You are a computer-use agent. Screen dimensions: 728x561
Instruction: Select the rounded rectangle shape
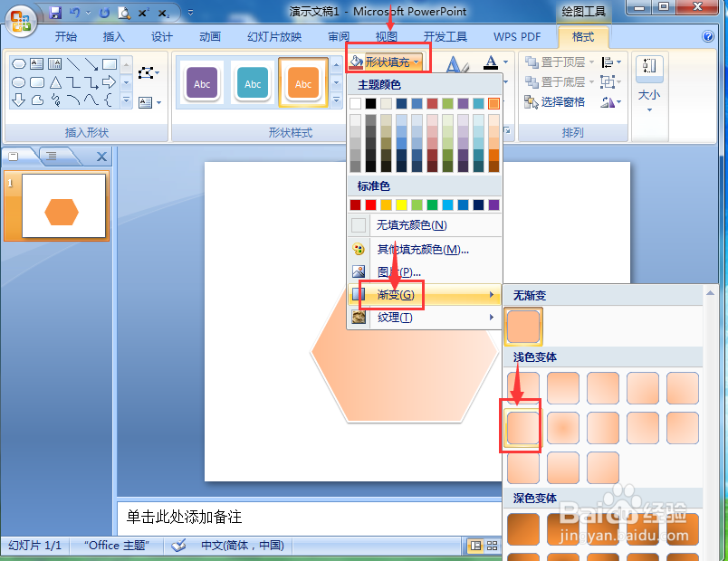(37, 82)
